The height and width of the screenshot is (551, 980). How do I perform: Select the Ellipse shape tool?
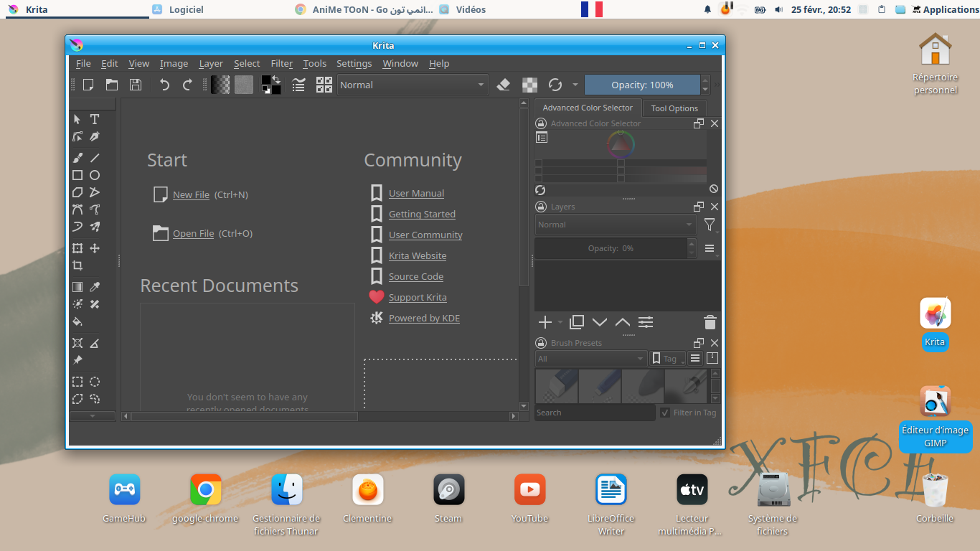pos(94,175)
